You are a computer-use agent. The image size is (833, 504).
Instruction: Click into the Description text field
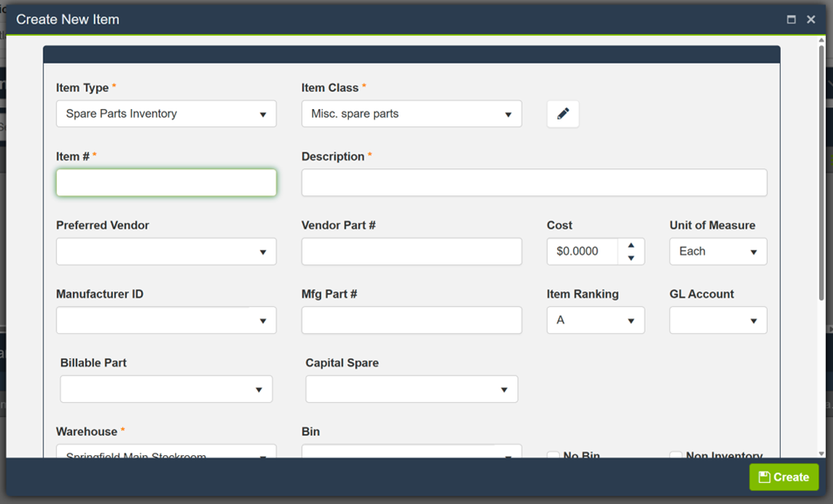point(534,183)
